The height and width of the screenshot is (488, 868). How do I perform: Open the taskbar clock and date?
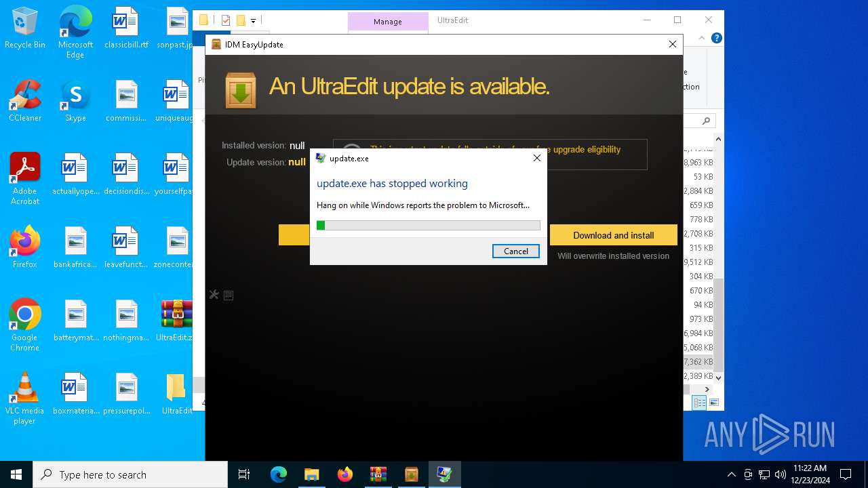810,474
